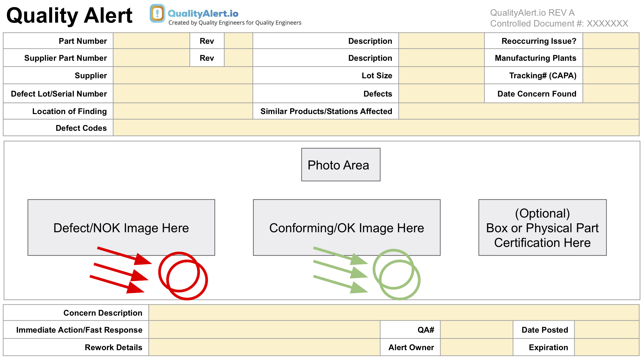Click the QualityAlert.io brand name link

tap(203, 13)
